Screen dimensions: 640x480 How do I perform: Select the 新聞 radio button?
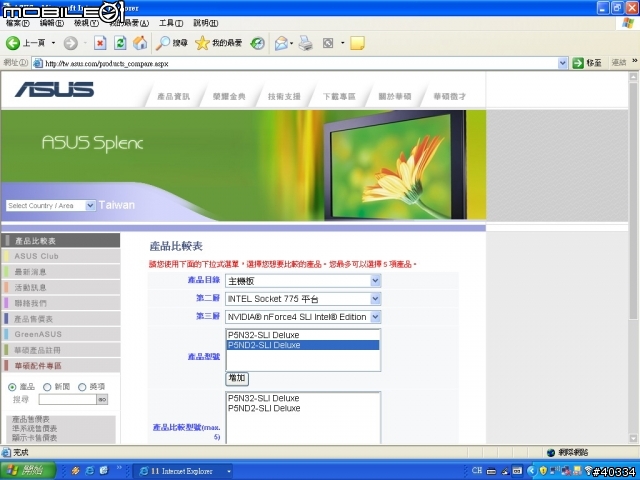47,387
